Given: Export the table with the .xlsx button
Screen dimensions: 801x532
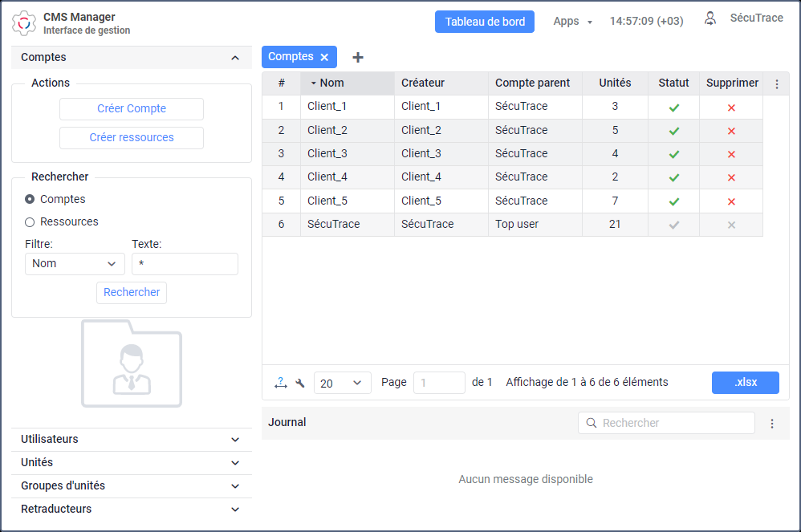Looking at the screenshot, I should (745, 383).
